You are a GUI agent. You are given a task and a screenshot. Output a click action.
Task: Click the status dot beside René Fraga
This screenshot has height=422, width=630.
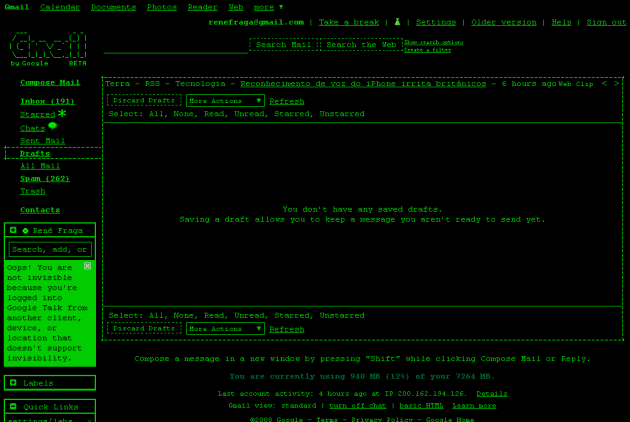point(25,231)
